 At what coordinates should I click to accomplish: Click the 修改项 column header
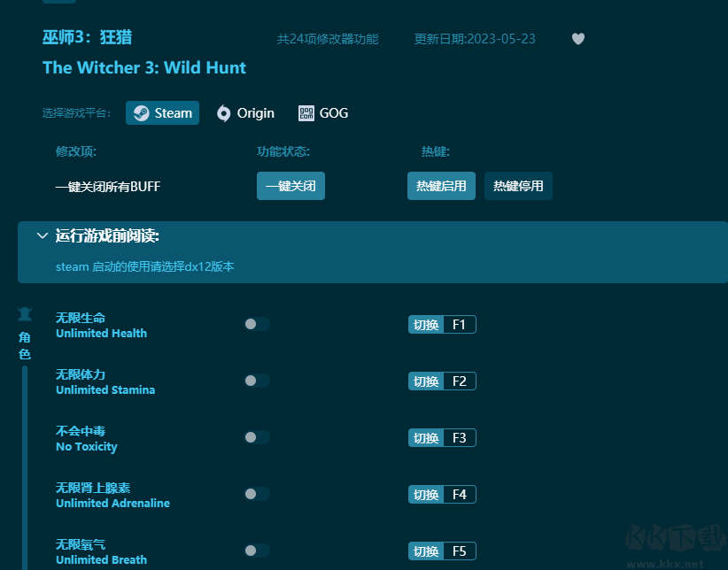pyautogui.click(x=75, y=151)
